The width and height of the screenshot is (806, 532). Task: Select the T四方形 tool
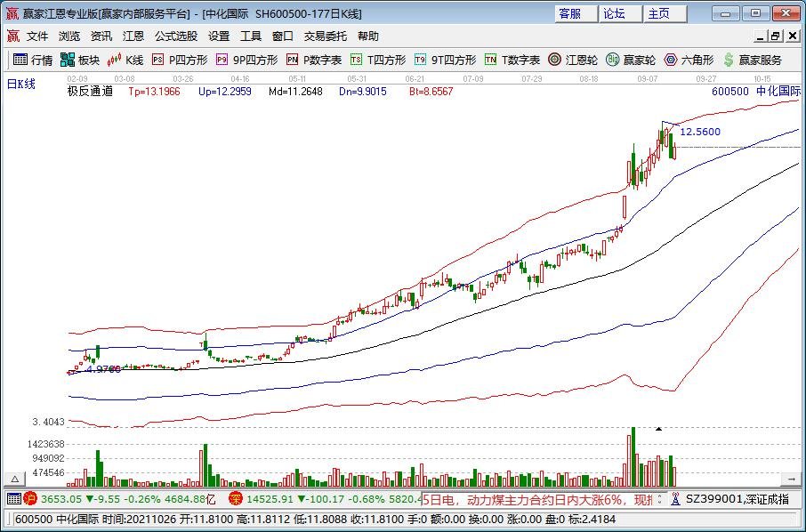click(x=378, y=60)
